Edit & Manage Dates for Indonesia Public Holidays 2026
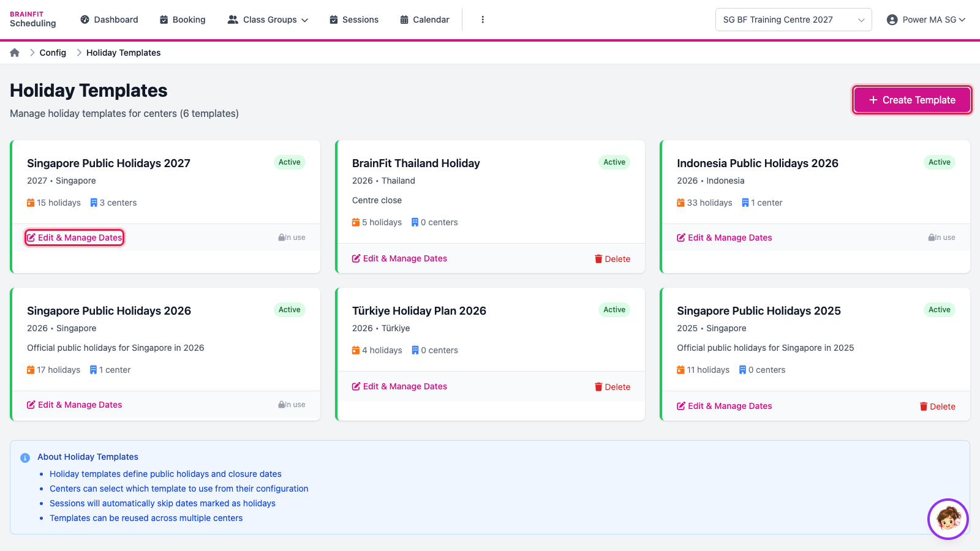This screenshot has height=551, width=980. click(x=724, y=238)
